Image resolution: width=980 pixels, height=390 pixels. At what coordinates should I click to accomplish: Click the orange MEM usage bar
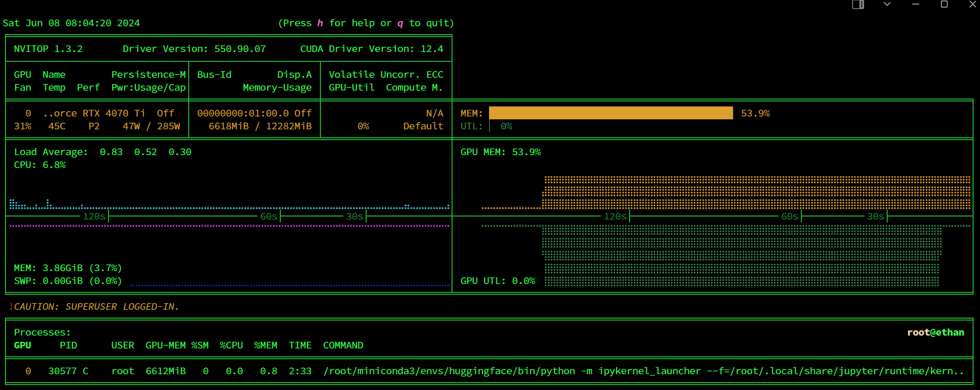click(x=611, y=113)
